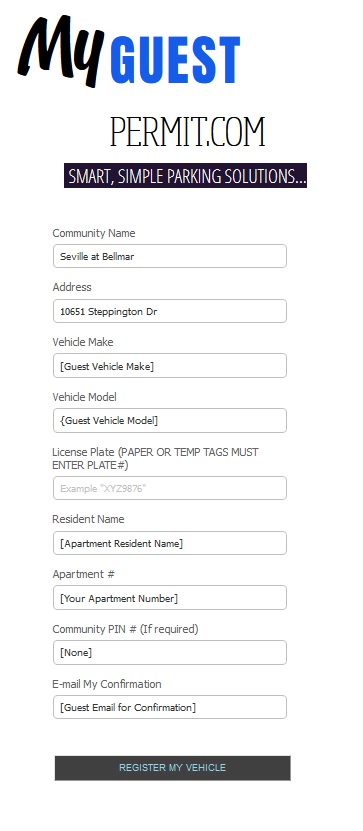Click the Smart, Simple Parking Solutions banner
Viewport: 363px width, 831px height.
(185, 175)
